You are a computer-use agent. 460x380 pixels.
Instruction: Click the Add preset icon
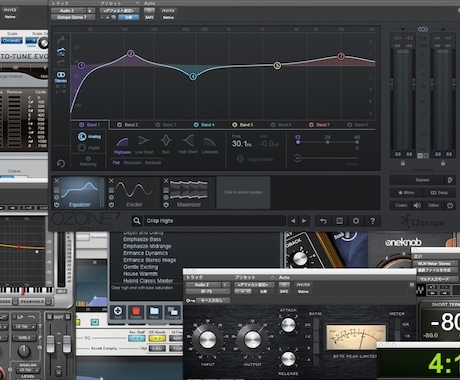(x=118, y=313)
